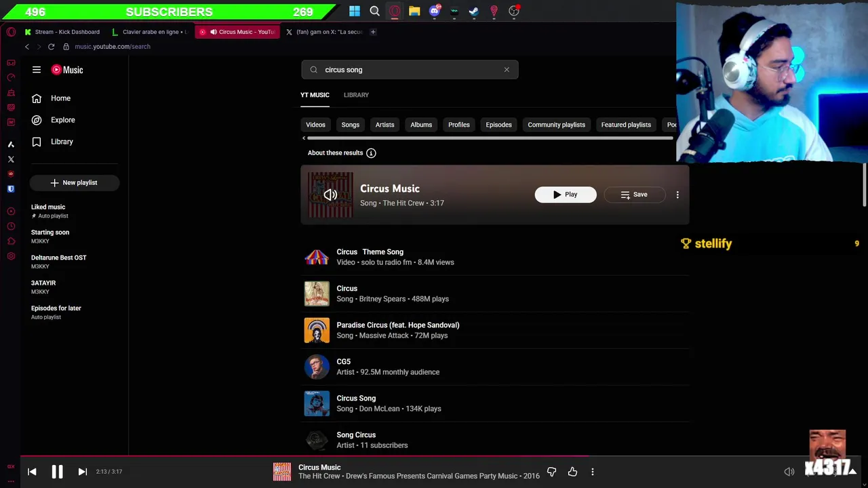
Task: Filter results by Episodes
Action: point(498,125)
